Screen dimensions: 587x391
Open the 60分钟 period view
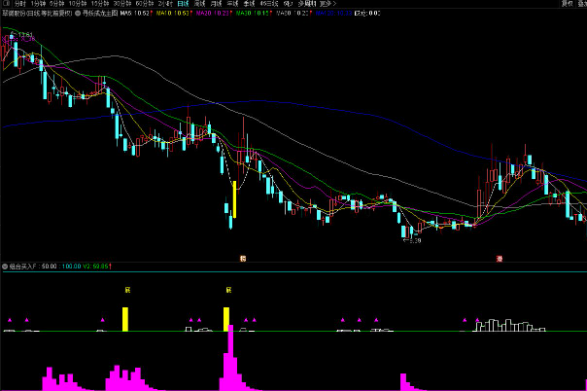[x=145, y=4]
